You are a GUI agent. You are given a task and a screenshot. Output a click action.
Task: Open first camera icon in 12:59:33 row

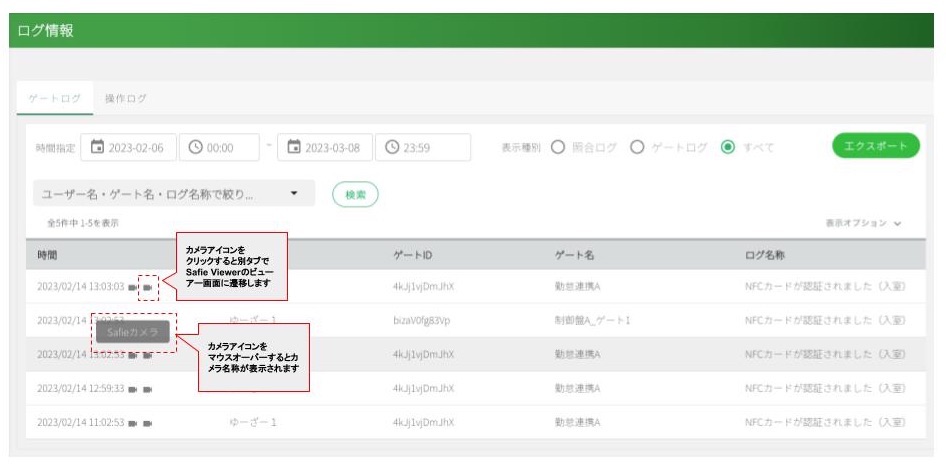point(133,390)
